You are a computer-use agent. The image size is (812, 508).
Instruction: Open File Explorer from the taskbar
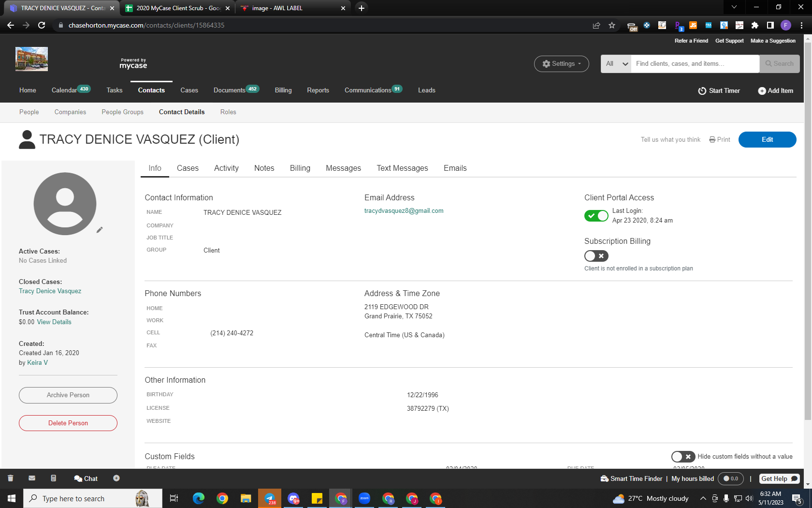(x=246, y=498)
